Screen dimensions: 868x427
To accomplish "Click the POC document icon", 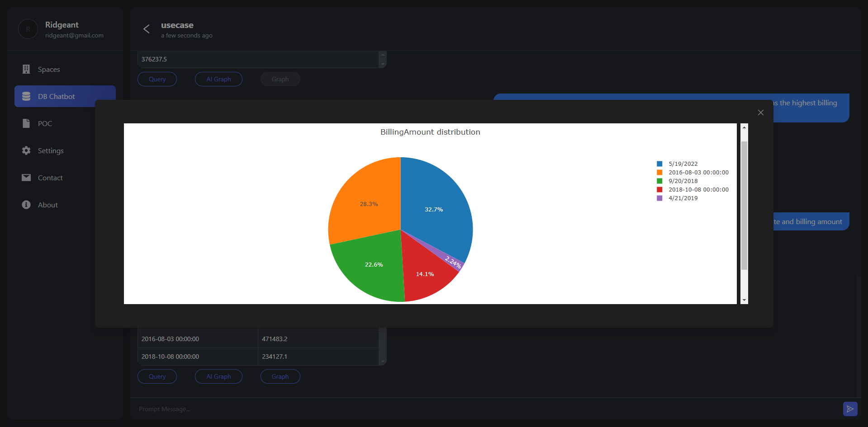I will tap(26, 123).
